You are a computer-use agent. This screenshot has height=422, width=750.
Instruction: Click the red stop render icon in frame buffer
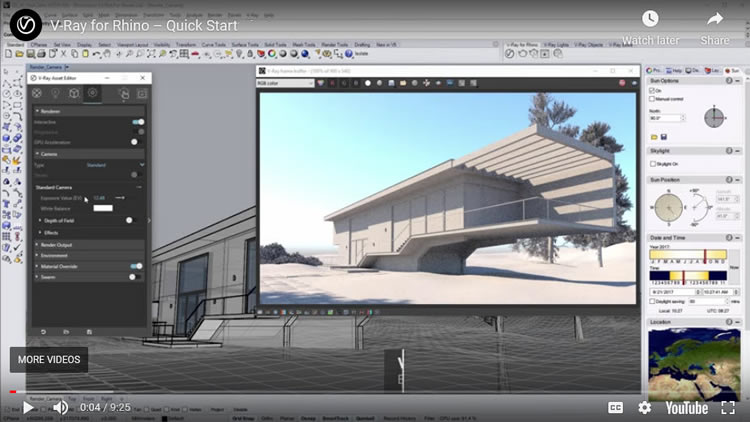(622, 83)
